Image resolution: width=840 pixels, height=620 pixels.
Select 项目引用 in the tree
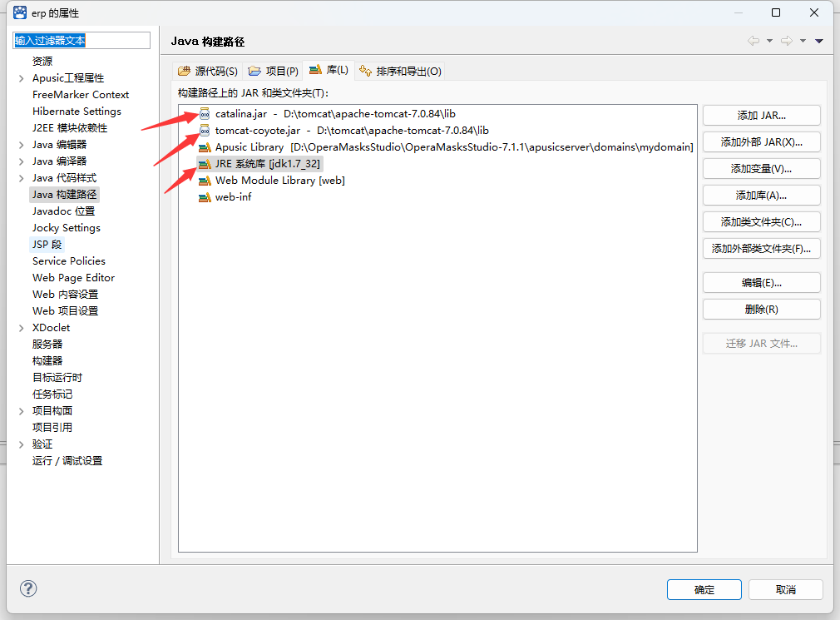[52, 428]
